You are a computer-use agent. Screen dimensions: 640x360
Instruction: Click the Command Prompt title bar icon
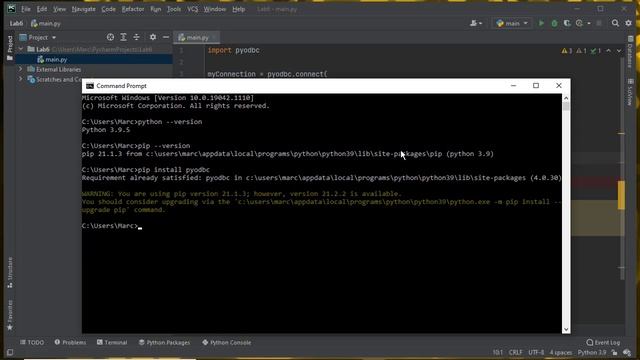click(x=90, y=86)
